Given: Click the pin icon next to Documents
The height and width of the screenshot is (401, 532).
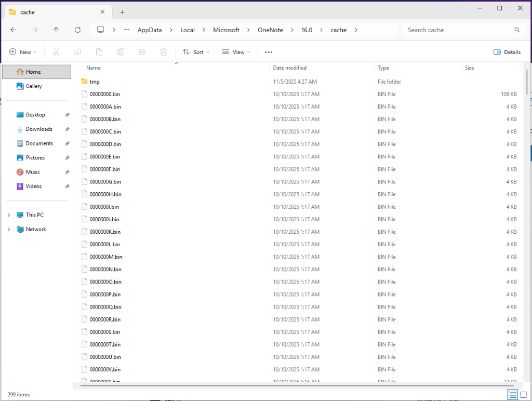Looking at the screenshot, I should tap(67, 143).
